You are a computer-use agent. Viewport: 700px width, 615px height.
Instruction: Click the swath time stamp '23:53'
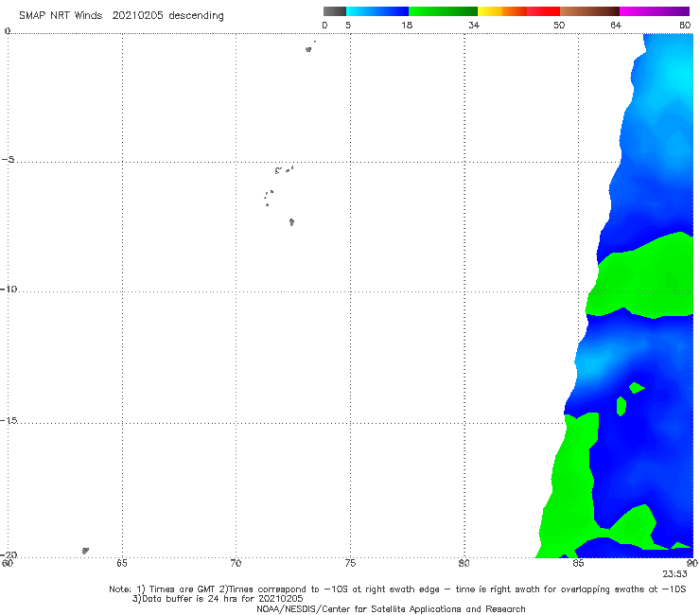click(x=674, y=574)
